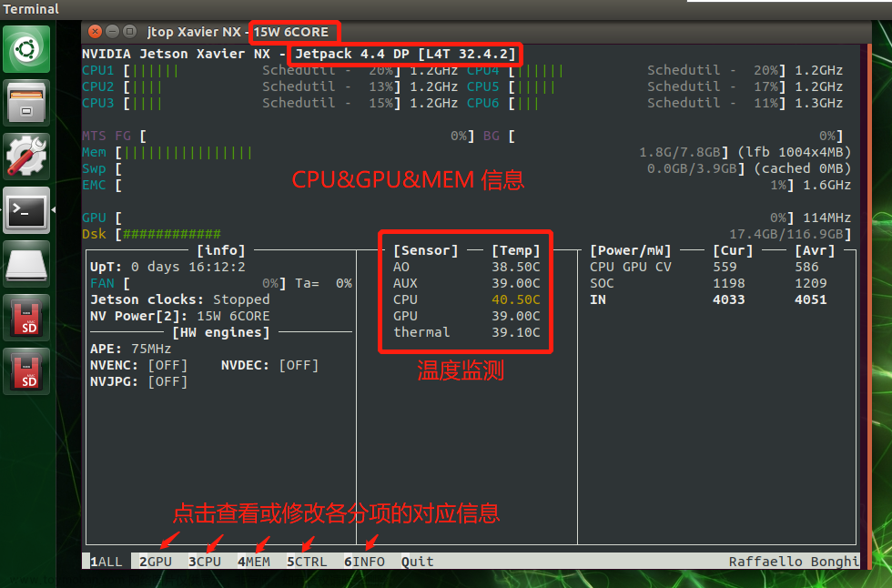The width and height of the screenshot is (892, 588).
Task: Click the Jetpack 4.4 DP version text
Action: [405, 54]
